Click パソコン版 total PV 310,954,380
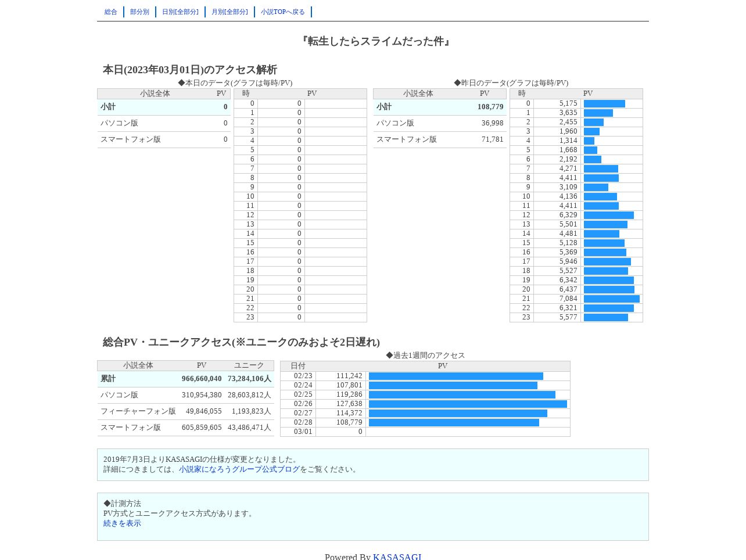 click(202, 395)
